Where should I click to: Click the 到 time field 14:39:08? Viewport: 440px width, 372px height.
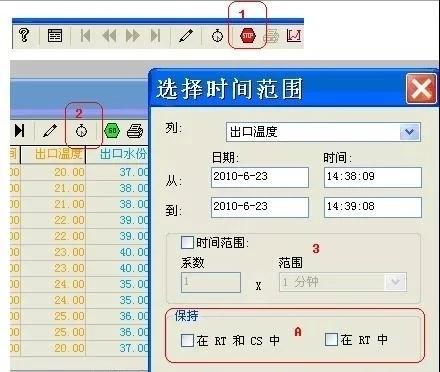[x=373, y=207]
